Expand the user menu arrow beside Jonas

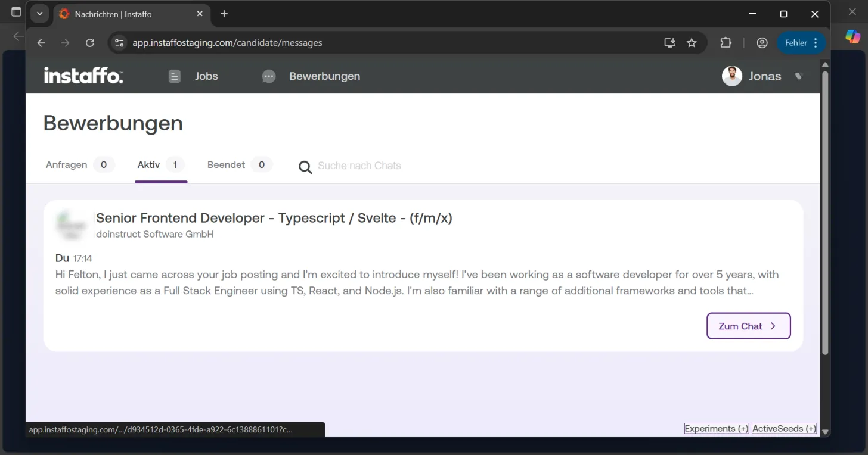click(x=799, y=76)
